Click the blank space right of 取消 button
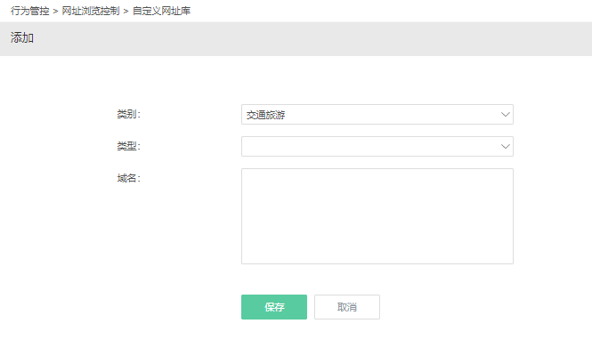The height and width of the screenshot is (364, 592). tap(445, 307)
